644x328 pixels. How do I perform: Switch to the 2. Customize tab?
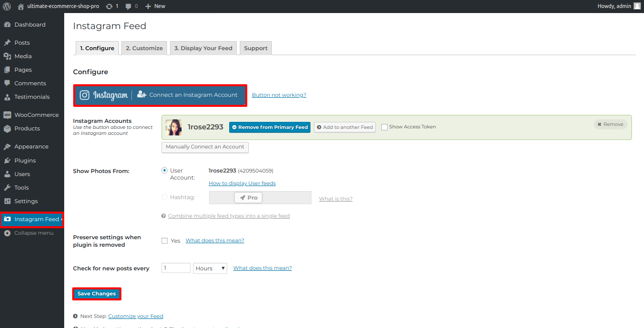pos(144,48)
